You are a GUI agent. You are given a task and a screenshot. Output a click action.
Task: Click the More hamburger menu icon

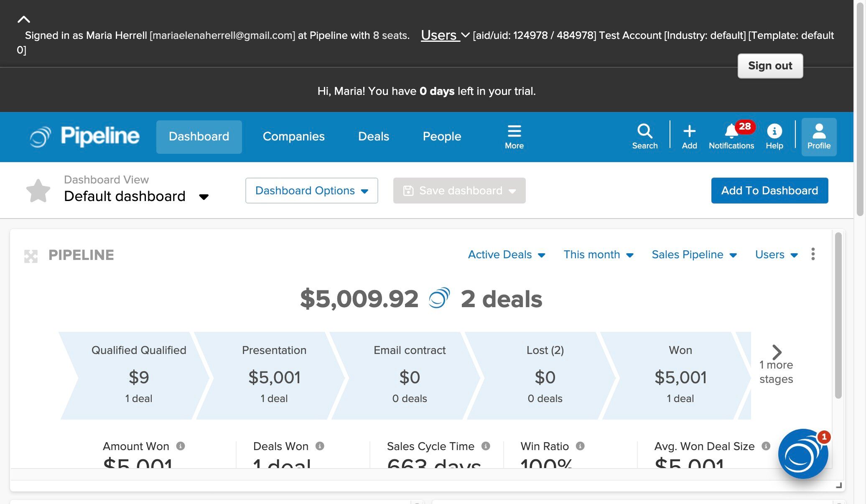[x=514, y=132]
